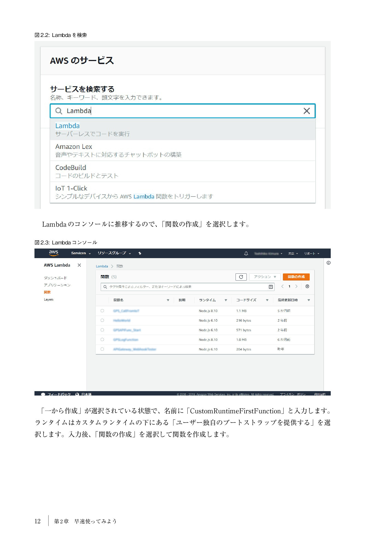Clear the Lambda search field with the X
Image resolution: width=392 pixels, height=554 pixels.
306,111
